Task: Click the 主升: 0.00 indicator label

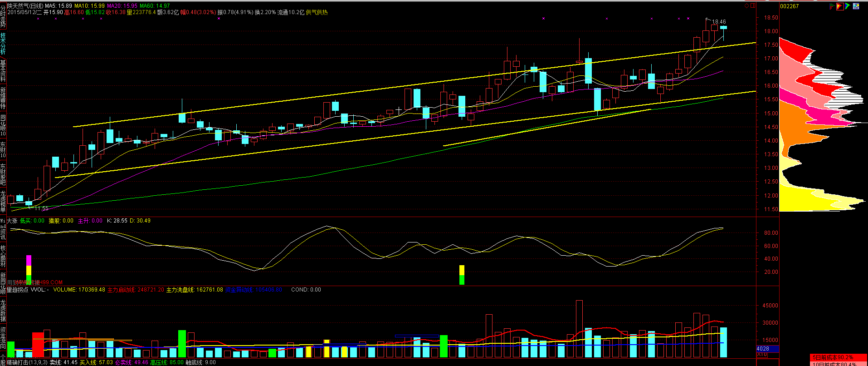Action: coord(90,221)
